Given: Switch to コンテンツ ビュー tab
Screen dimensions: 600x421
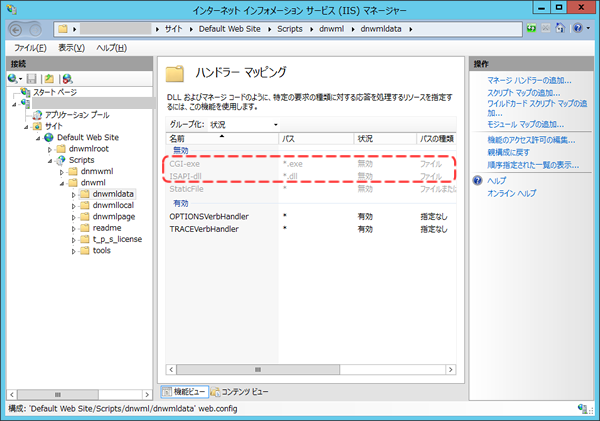Looking at the screenshot, I should tap(240, 392).
